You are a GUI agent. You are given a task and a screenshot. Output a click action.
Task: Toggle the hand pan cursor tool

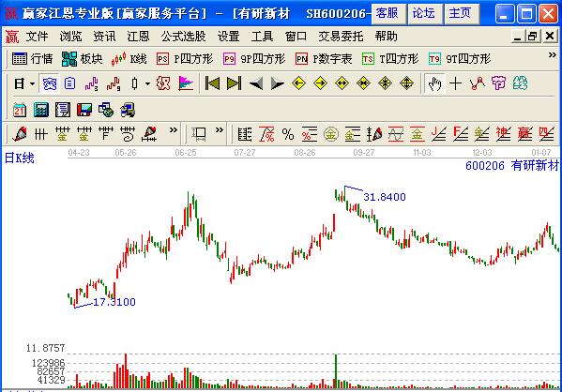(x=434, y=83)
